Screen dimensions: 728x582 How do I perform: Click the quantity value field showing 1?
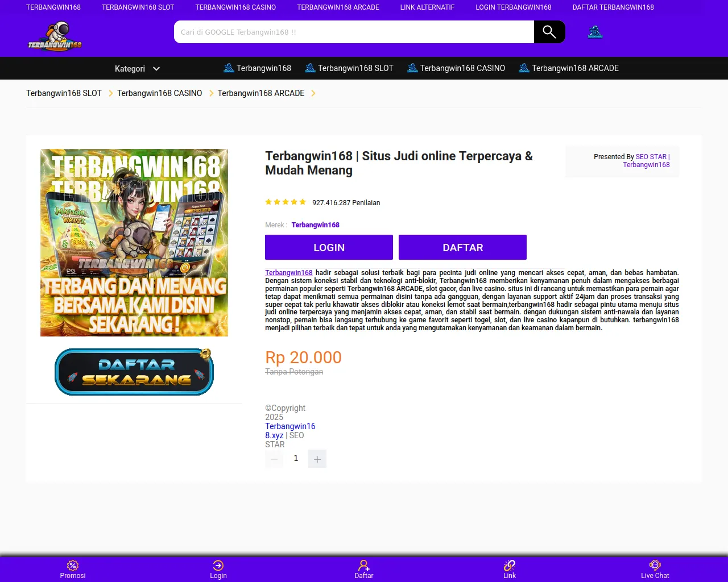point(296,459)
